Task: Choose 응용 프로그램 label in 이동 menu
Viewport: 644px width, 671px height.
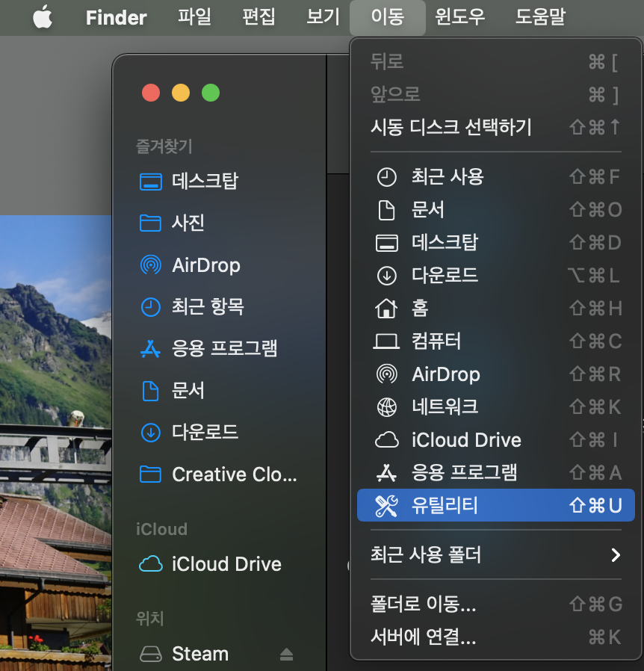Action: click(464, 473)
